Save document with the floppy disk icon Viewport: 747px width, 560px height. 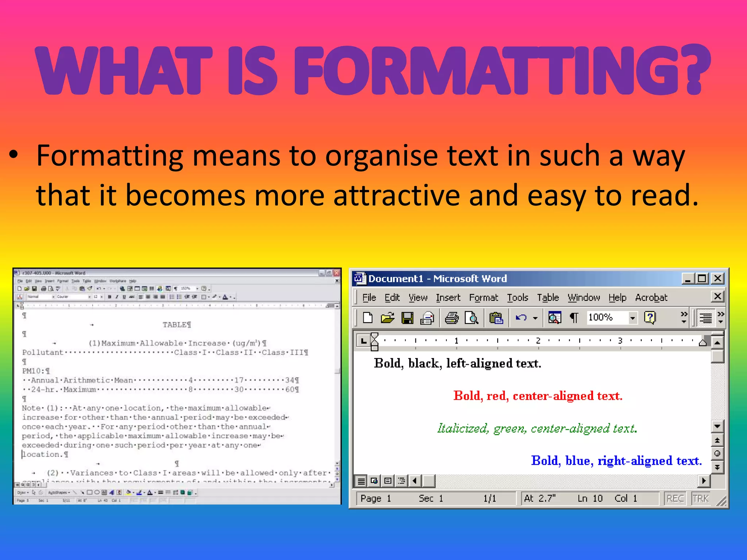coord(407,318)
